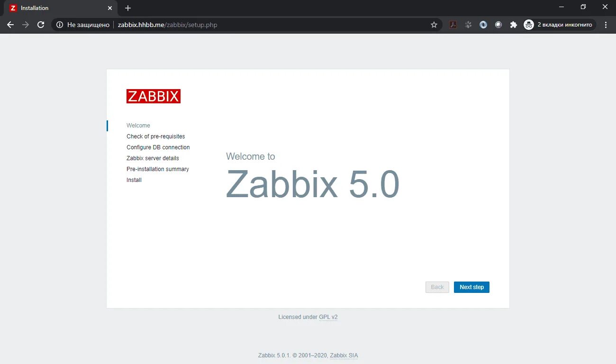Go back with the browser back arrow

point(10,25)
